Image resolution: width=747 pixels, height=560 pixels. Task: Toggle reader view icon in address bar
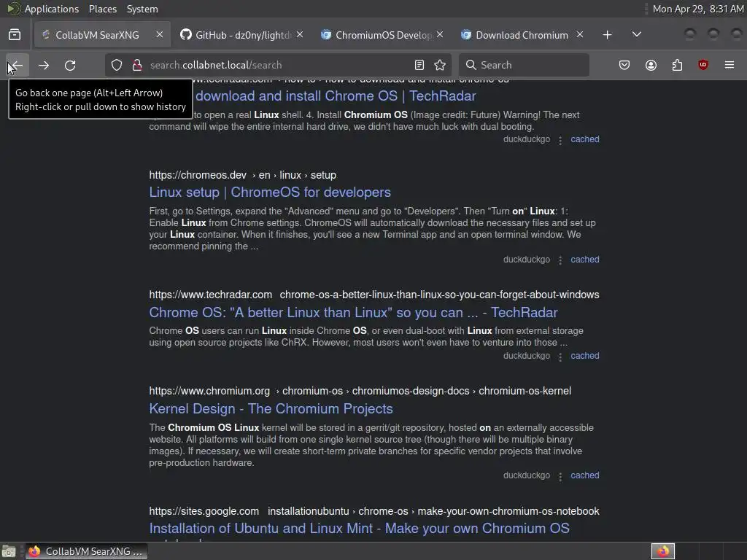[419, 65]
